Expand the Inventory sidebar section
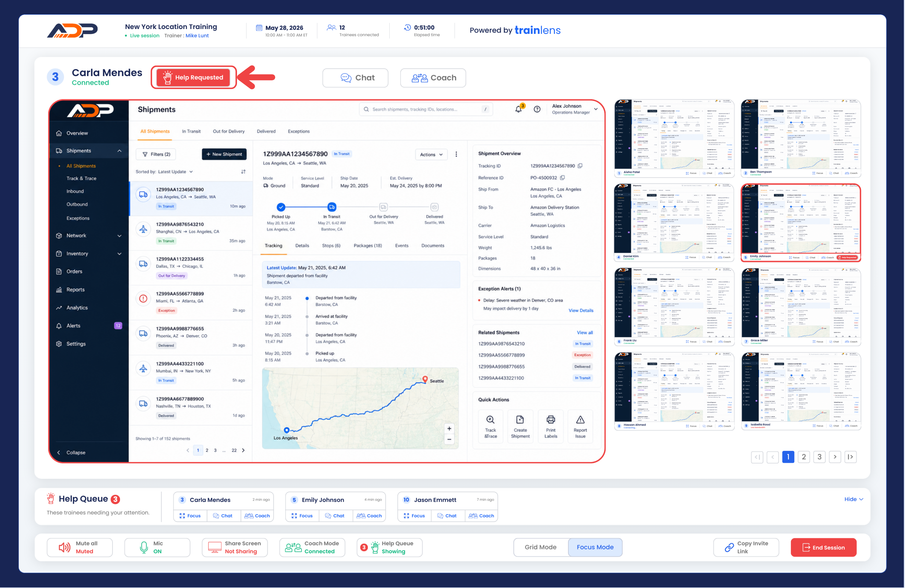 [x=89, y=254]
